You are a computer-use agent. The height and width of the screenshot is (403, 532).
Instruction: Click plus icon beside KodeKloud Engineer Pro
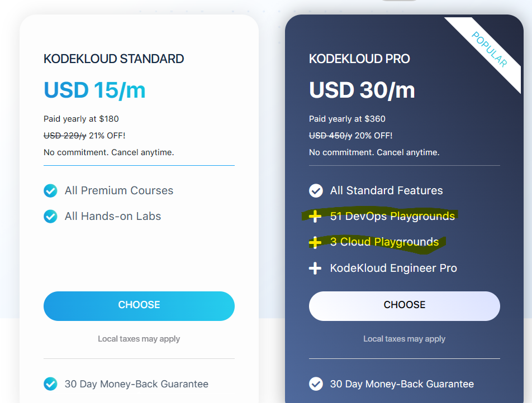(316, 268)
